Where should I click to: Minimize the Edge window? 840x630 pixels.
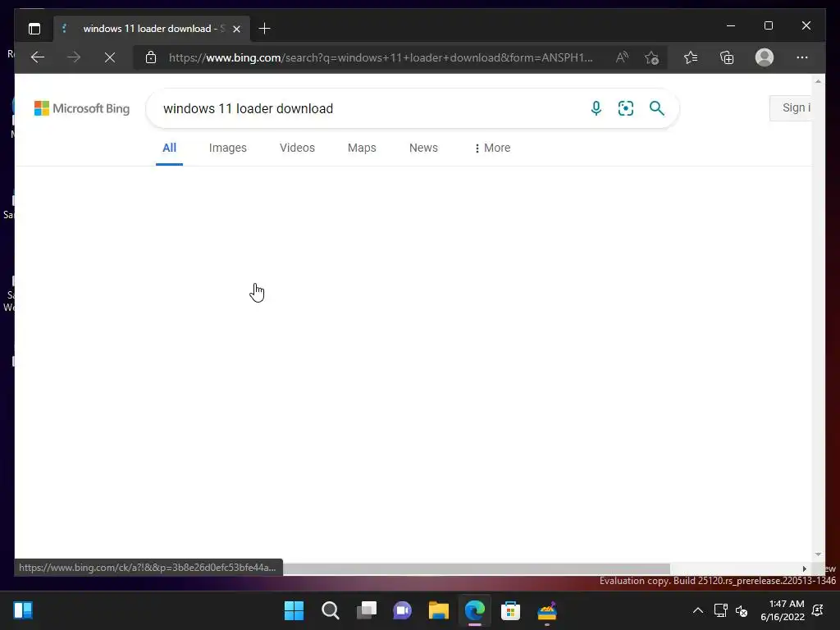[731, 25]
